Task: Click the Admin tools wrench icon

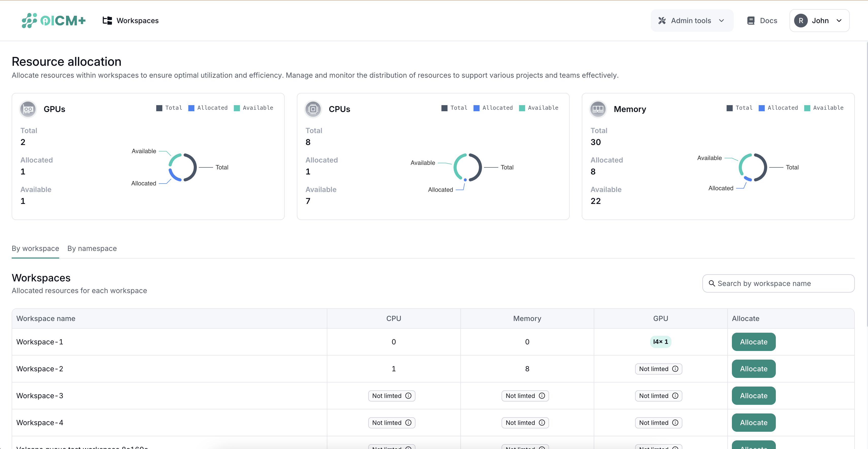Action: coord(662,20)
